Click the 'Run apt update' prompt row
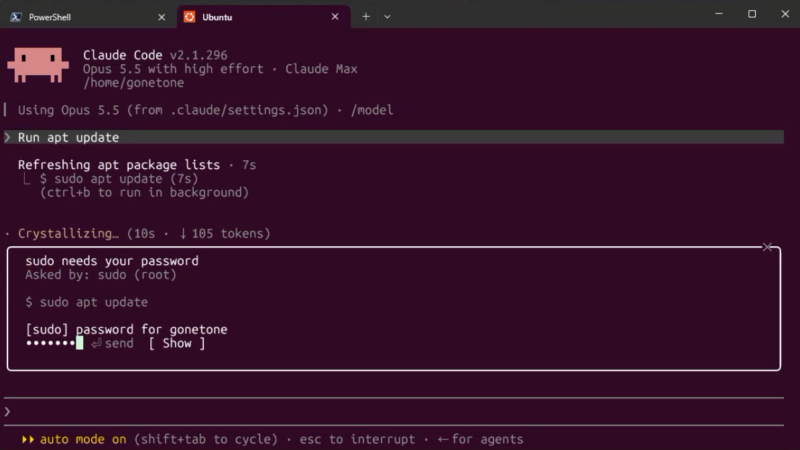 point(394,137)
